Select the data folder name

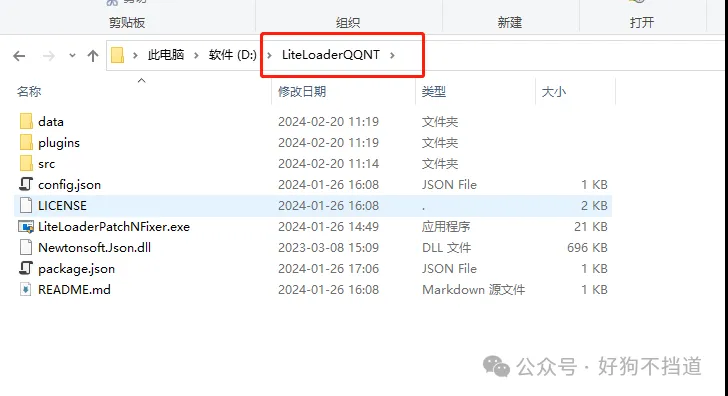(51, 122)
